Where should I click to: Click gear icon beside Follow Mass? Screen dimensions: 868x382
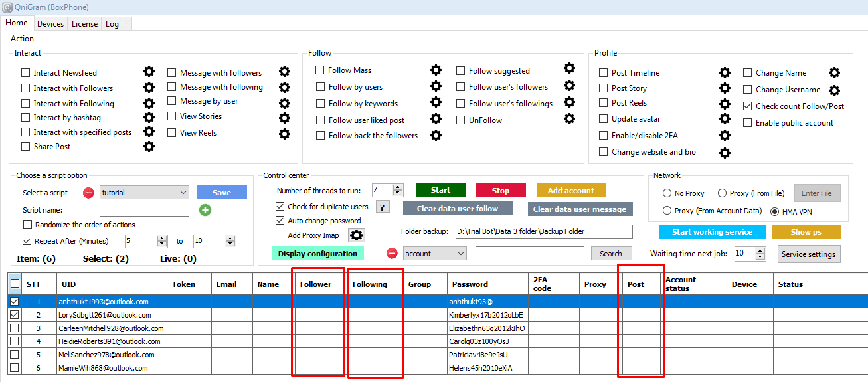tap(436, 70)
